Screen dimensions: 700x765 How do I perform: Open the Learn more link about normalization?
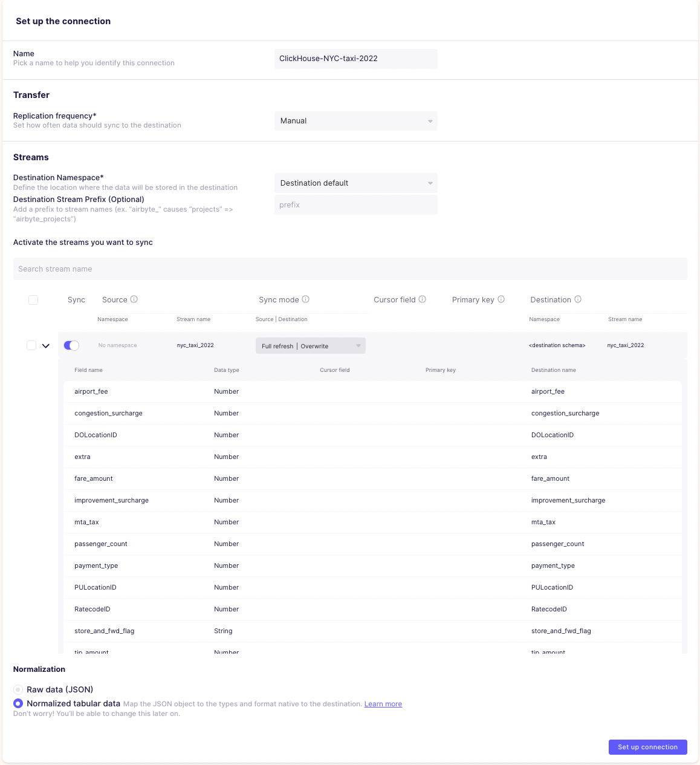(x=383, y=704)
